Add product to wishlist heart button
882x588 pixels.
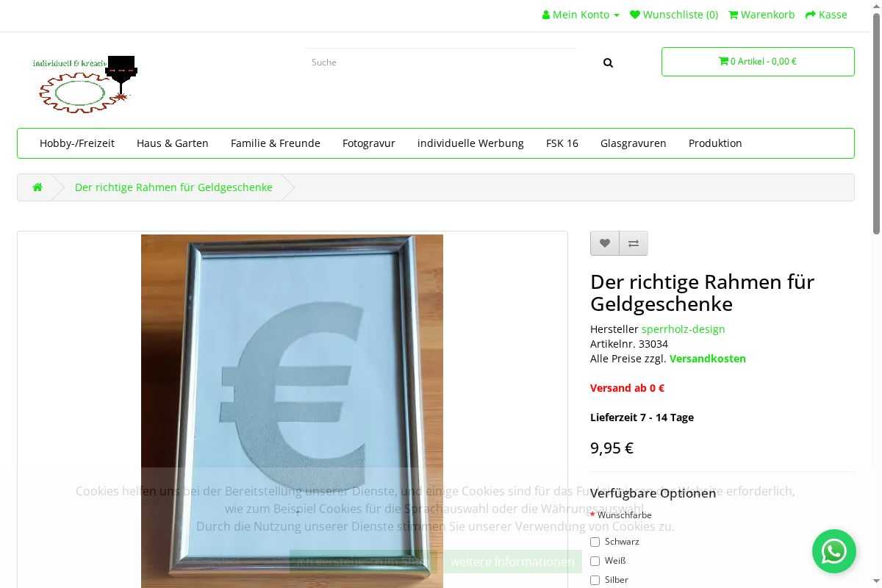click(x=605, y=243)
